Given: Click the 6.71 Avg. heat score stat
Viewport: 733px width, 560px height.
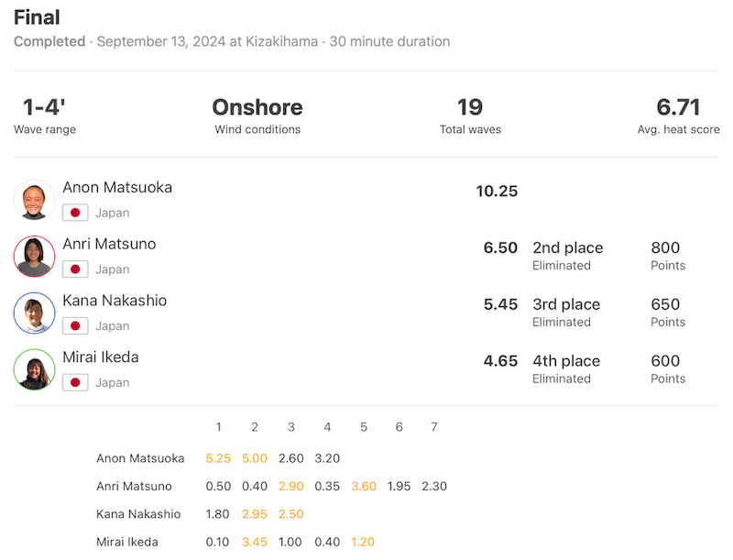Looking at the screenshot, I should click(678, 115).
